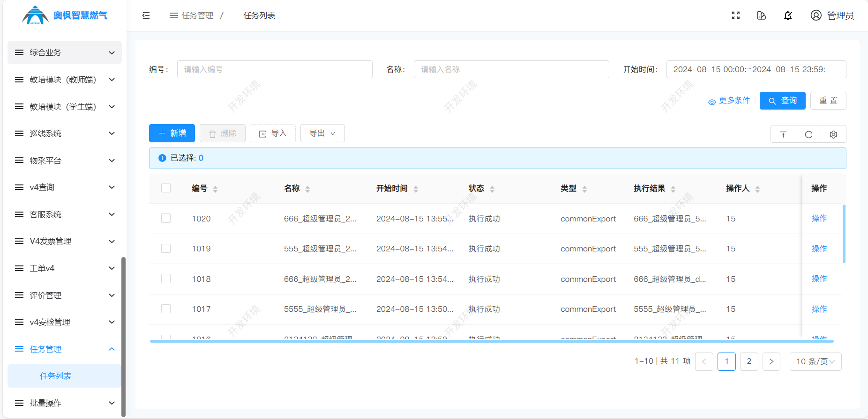Click the 导入 button
Viewport: 868px width, 419px height.
(273, 133)
